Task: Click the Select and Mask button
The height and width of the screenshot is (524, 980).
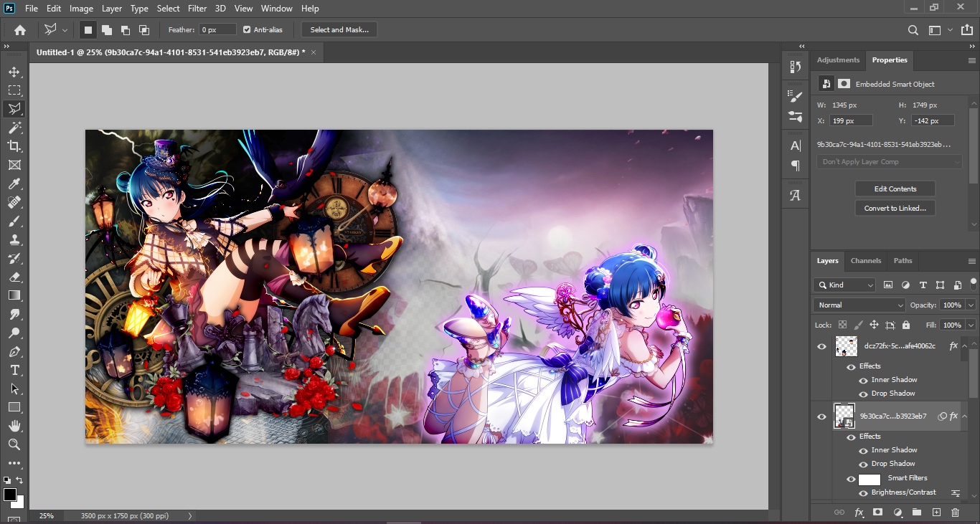Action: click(339, 29)
